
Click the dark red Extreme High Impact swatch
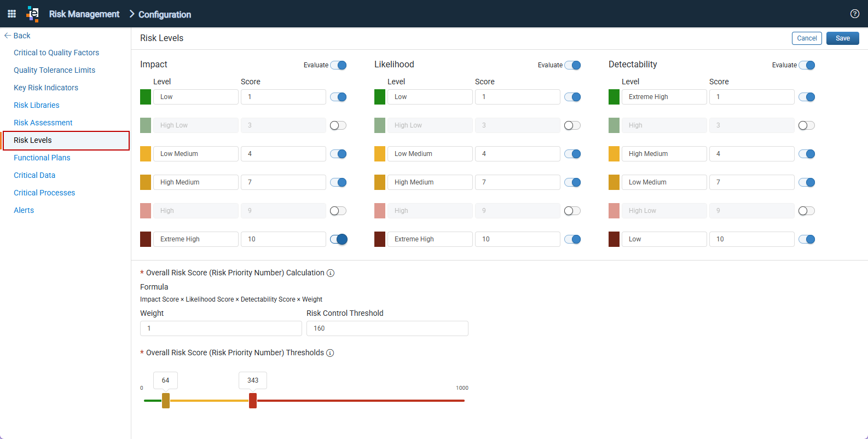click(146, 239)
